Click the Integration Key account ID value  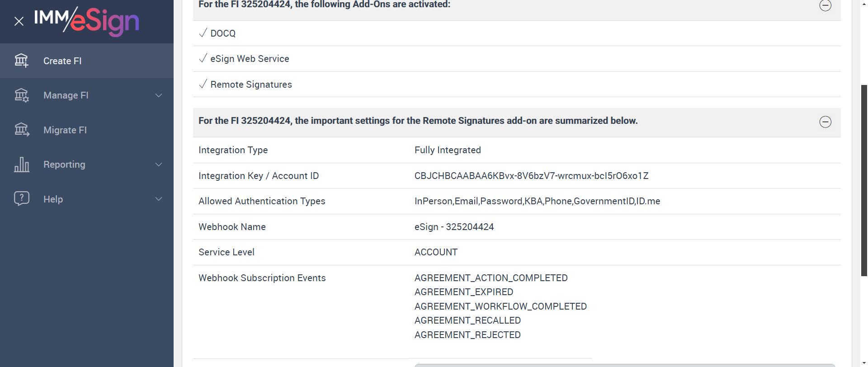click(x=531, y=176)
